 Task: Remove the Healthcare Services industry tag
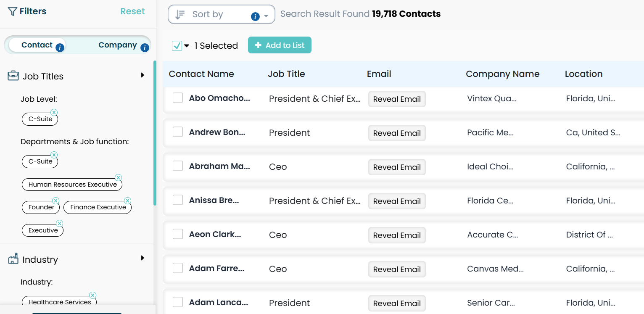pyautogui.click(x=93, y=295)
